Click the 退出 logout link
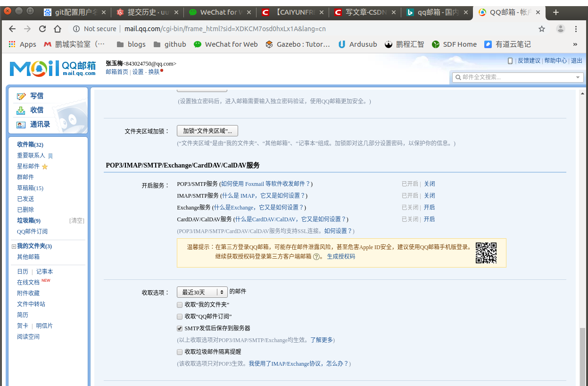This screenshot has height=386, width=588. pos(577,61)
